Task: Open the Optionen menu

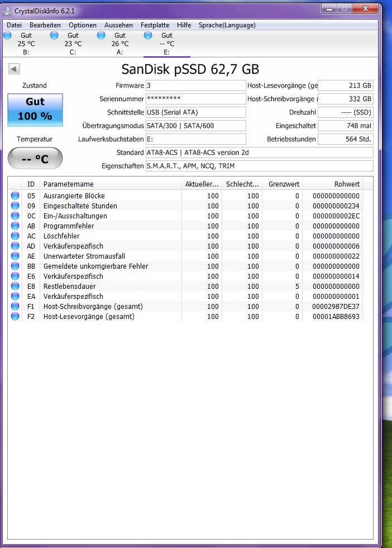Action: (x=83, y=25)
